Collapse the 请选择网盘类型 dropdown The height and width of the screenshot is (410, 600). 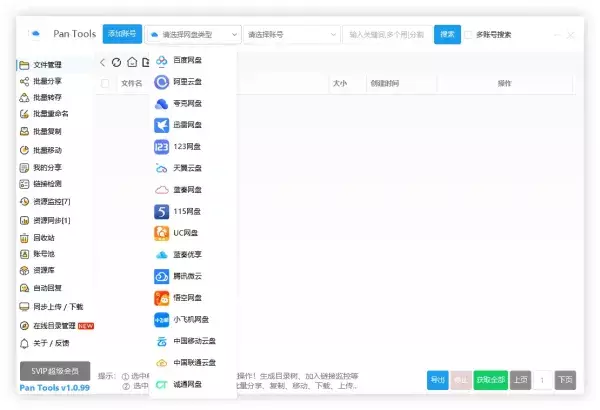(x=193, y=34)
